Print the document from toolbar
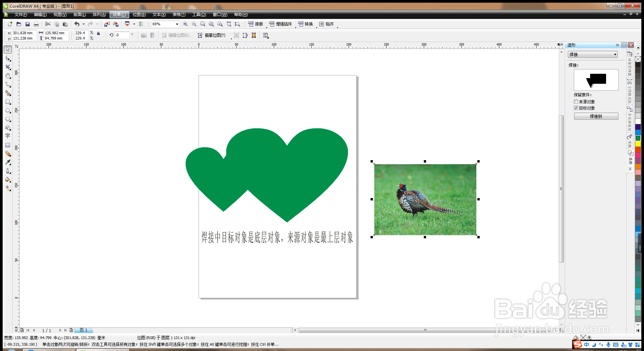This screenshot has width=644, height=351. 36,24
